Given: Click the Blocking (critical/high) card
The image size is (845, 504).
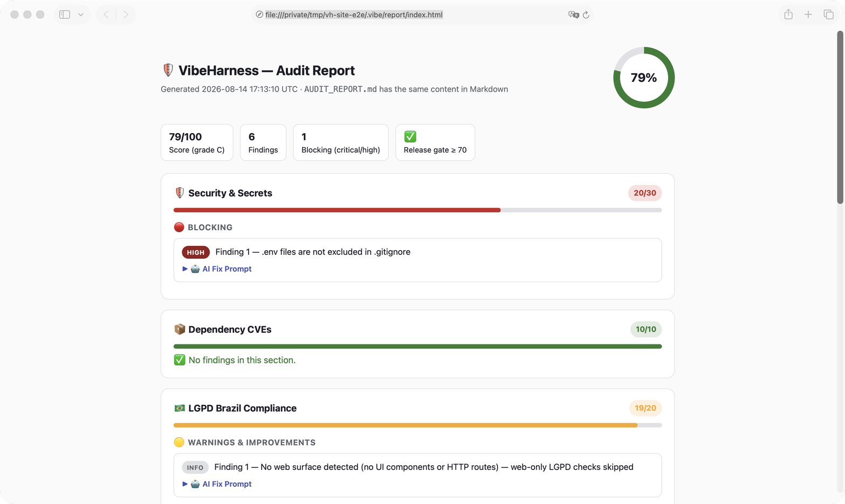Looking at the screenshot, I should [x=341, y=142].
